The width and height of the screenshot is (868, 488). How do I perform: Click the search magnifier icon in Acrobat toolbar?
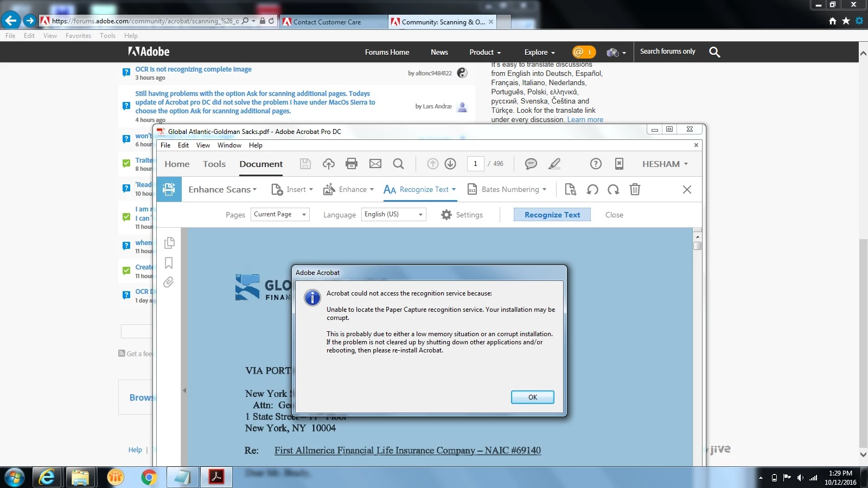[x=398, y=164]
